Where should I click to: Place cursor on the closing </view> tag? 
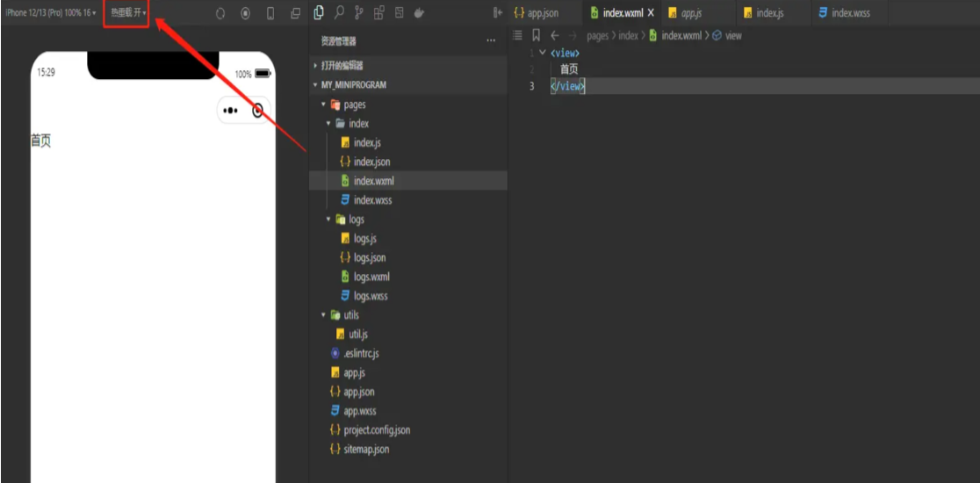pyautogui.click(x=567, y=86)
